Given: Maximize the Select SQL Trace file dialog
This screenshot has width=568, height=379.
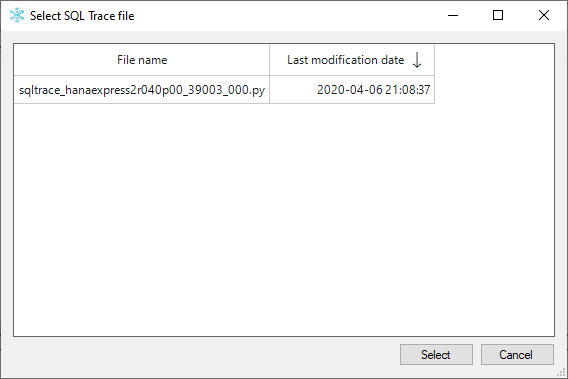Looking at the screenshot, I should point(498,16).
